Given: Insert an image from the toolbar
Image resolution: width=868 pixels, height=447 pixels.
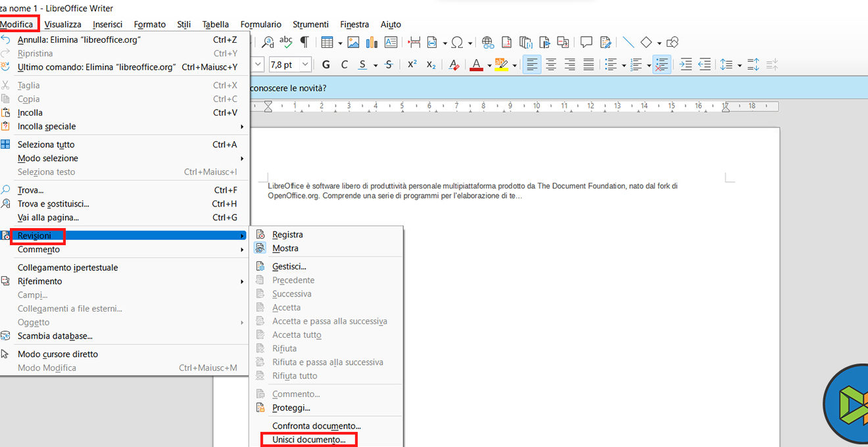Looking at the screenshot, I should click(x=353, y=43).
